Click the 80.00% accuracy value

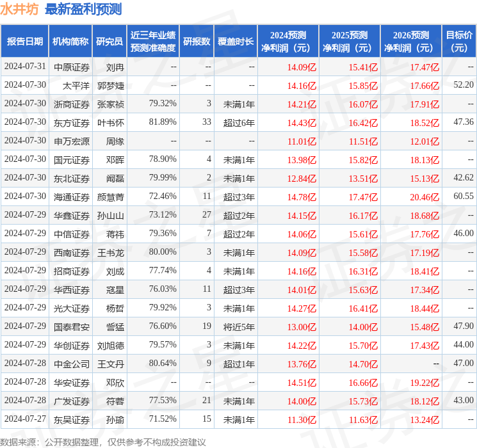(163, 252)
